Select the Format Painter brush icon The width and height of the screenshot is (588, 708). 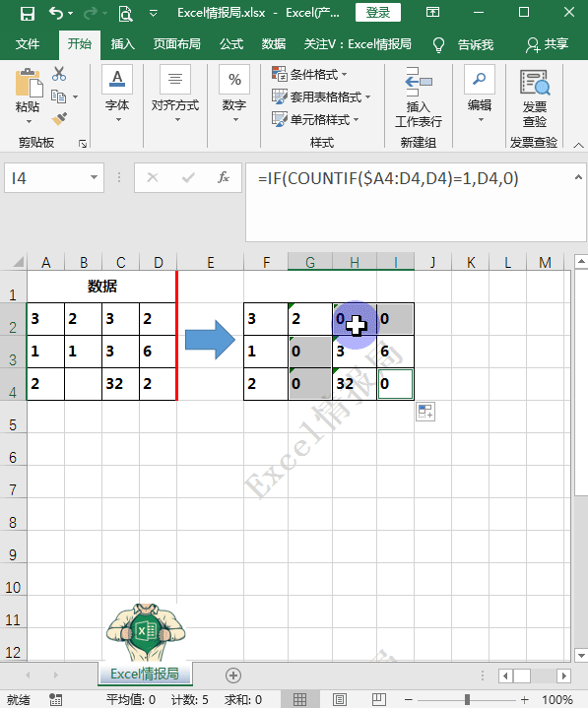click(x=59, y=119)
